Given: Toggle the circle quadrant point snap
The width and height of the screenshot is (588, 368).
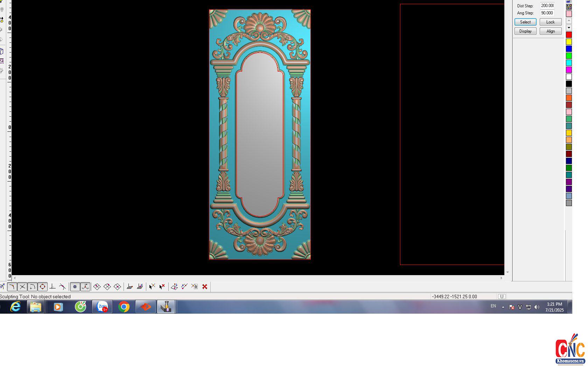Looking at the screenshot, I should (x=42, y=287).
